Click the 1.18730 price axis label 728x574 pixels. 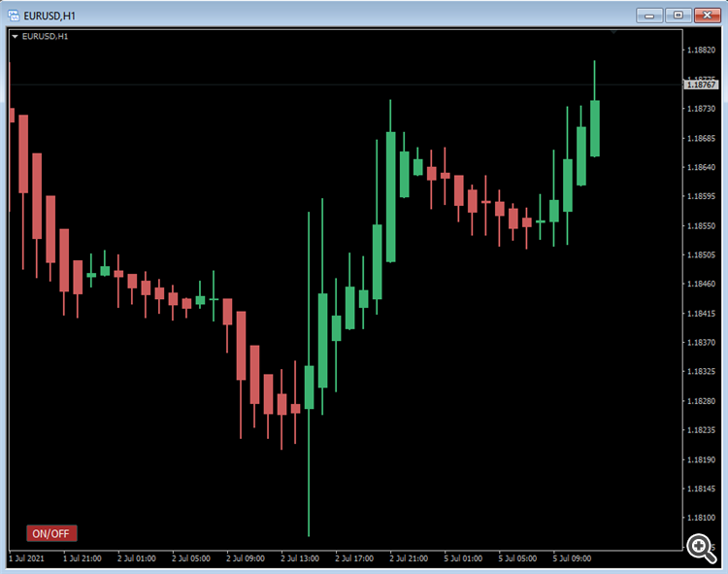(701, 109)
